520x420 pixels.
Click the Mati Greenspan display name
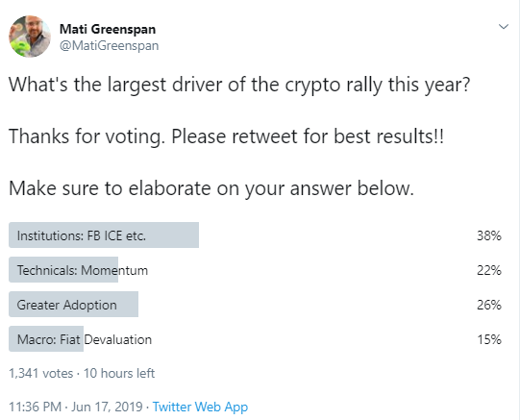point(108,29)
